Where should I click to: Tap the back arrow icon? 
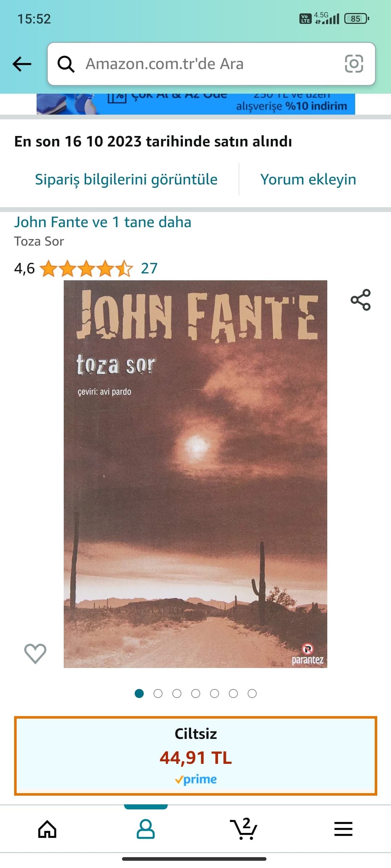coord(22,64)
